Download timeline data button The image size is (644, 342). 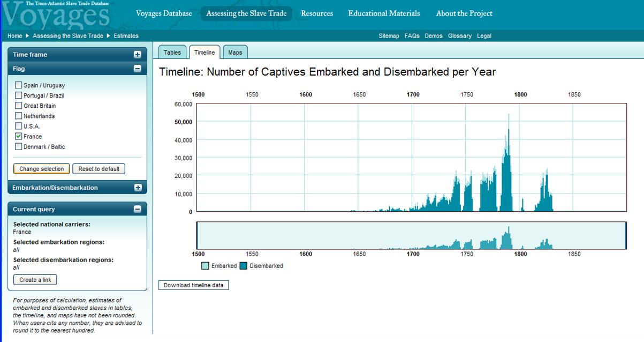coord(194,285)
